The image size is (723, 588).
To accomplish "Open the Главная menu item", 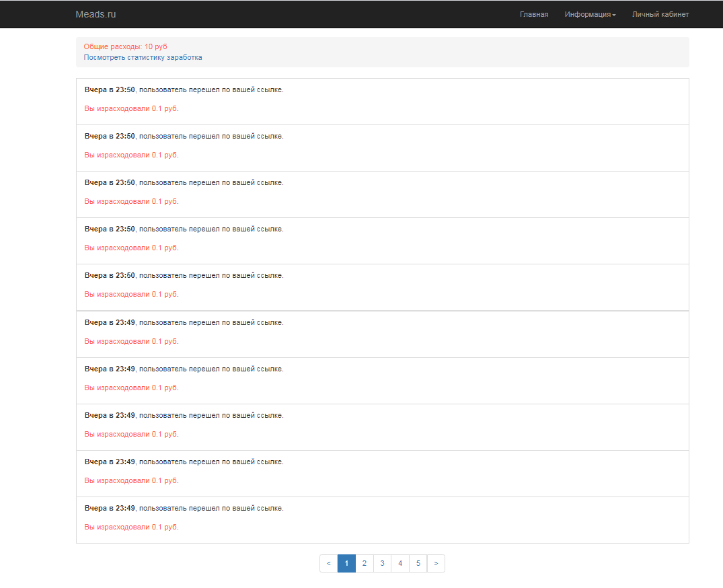I will pos(534,14).
